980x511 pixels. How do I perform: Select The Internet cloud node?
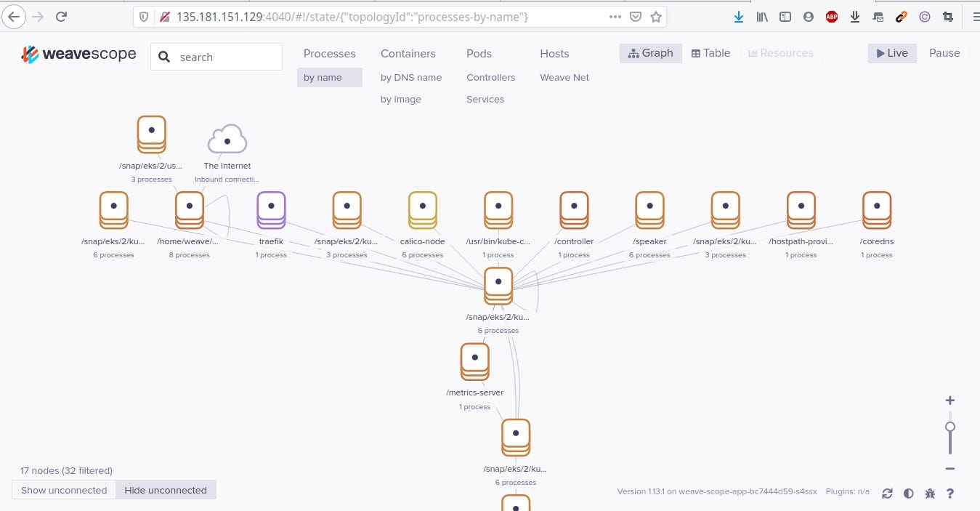pyautogui.click(x=227, y=140)
